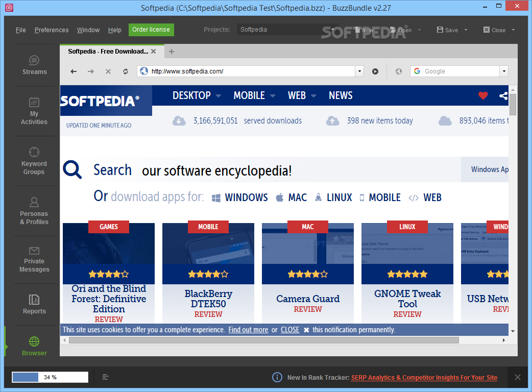Reload the page with refresh icon

126,71
